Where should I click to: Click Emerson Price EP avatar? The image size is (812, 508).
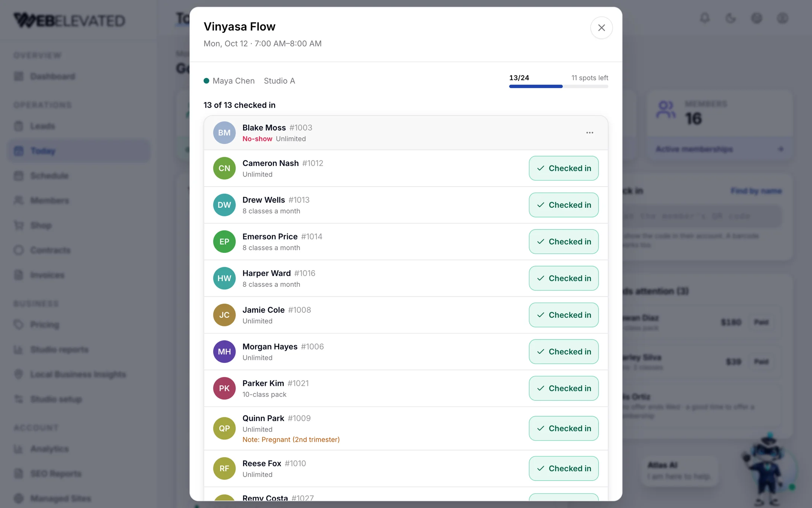[x=224, y=242]
